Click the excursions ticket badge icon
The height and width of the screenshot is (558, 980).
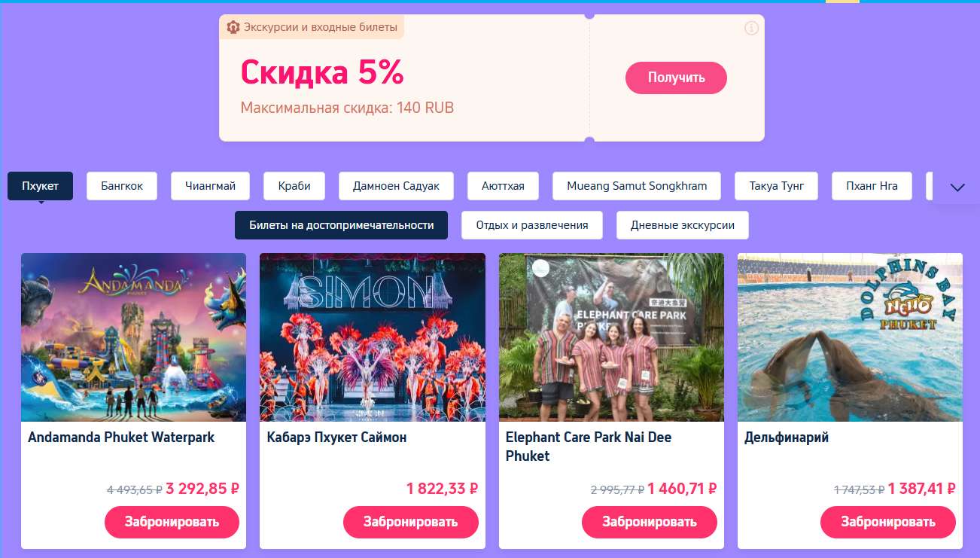coord(233,27)
